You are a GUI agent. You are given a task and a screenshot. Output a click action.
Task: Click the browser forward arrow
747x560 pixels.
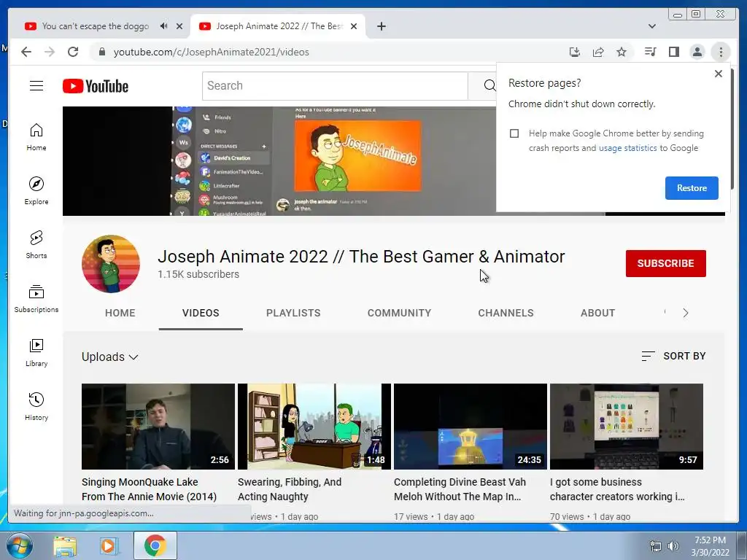[x=50, y=52]
